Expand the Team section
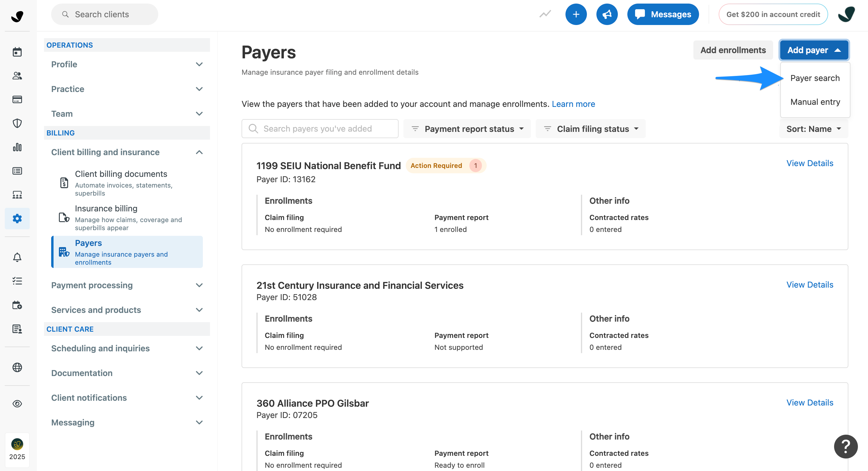Image resolution: width=868 pixels, height=471 pixels. [127, 114]
